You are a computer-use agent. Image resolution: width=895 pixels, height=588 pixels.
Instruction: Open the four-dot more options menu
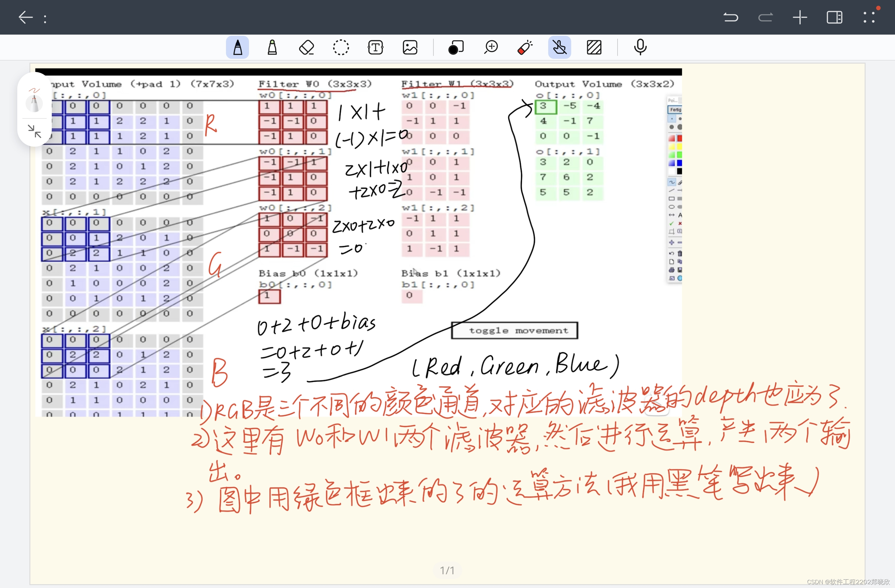869,17
